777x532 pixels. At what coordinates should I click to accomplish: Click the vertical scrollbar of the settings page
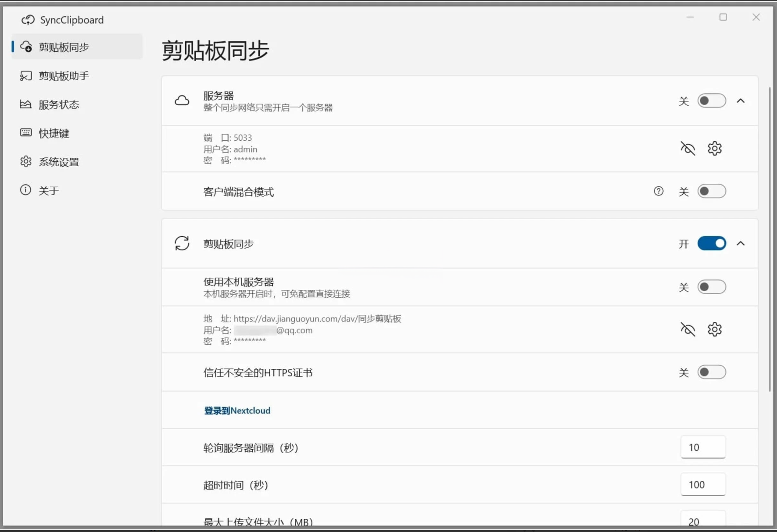click(x=770, y=239)
